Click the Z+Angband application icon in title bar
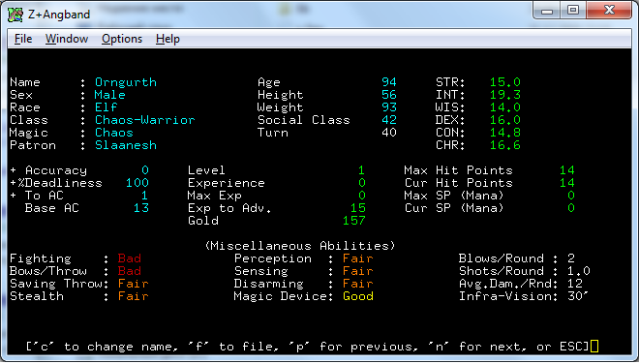Viewport: 639px width, 364px height. [15, 15]
